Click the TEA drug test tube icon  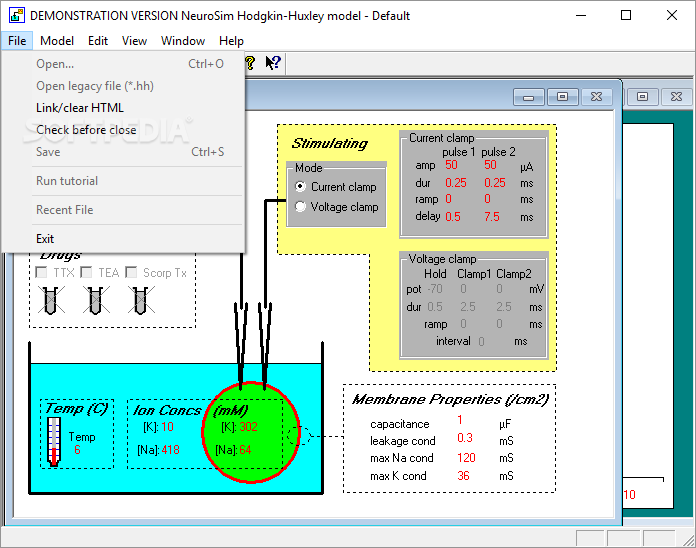[96, 300]
